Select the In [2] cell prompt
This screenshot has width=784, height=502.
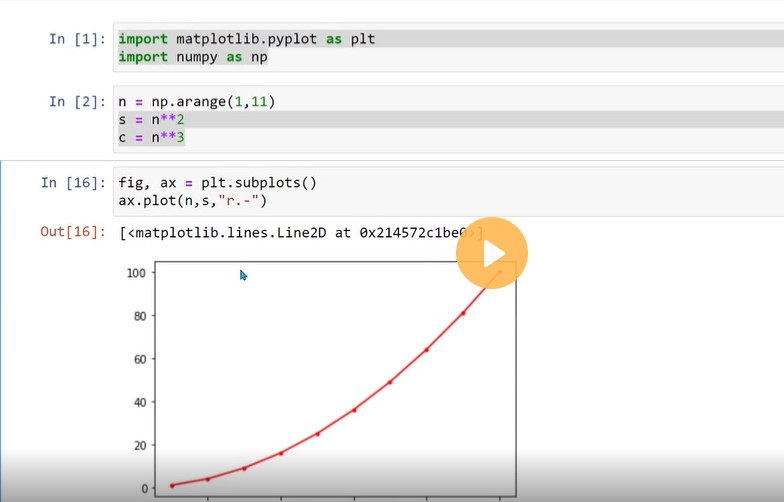tap(78, 102)
